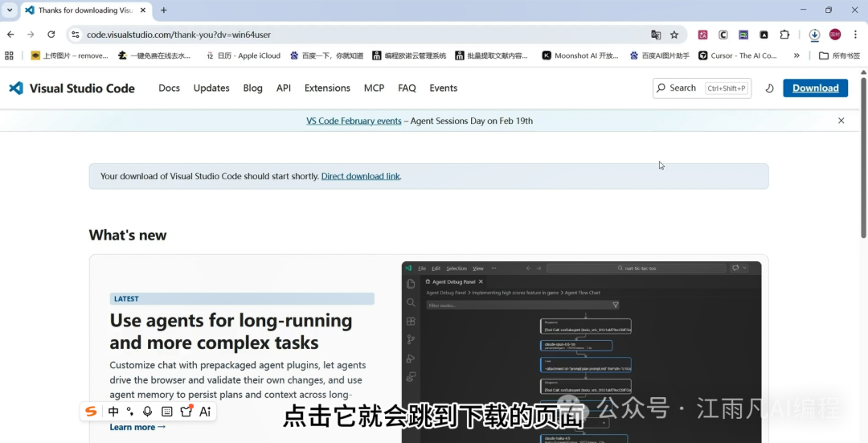Bookmark this page with star icon

tap(674, 35)
